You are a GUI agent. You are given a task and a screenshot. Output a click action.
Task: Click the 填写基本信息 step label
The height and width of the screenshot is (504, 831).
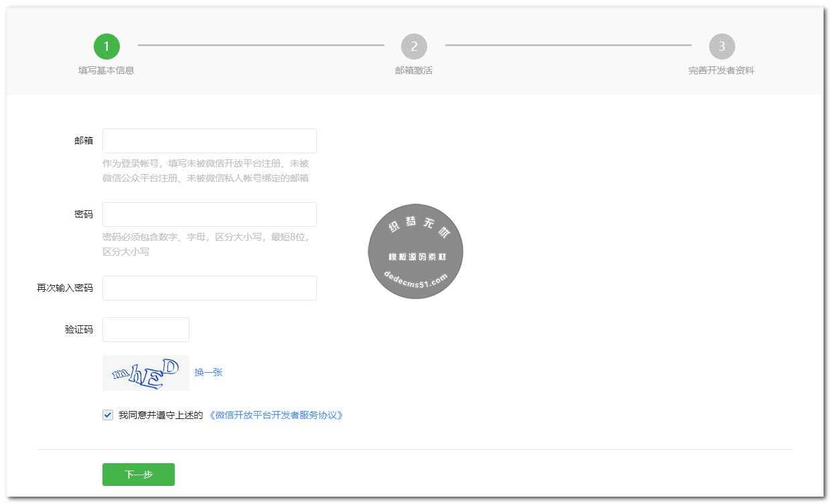click(x=106, y=70)
